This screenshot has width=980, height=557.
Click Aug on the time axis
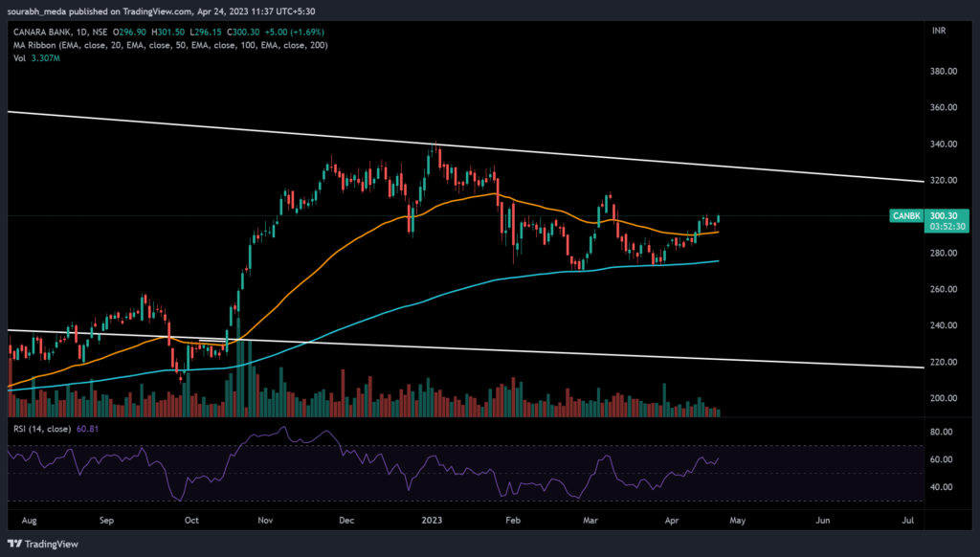(30, 520)
